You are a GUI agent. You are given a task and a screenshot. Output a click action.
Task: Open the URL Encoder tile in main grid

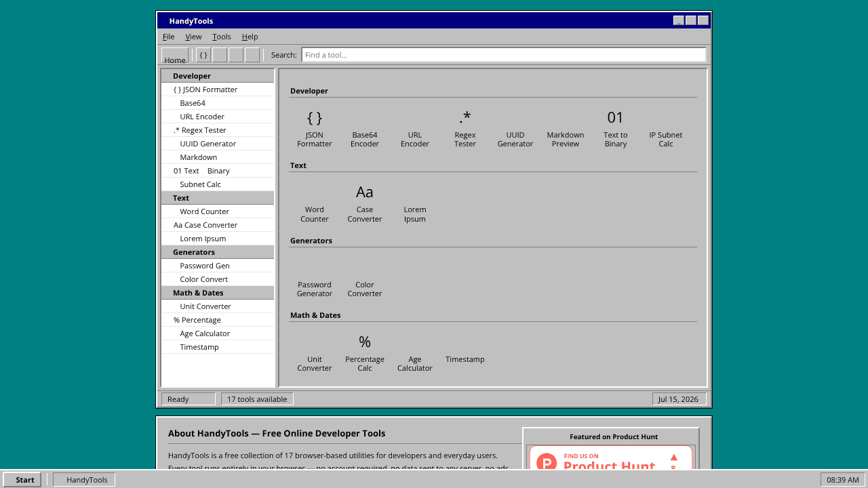pos(415,127)
